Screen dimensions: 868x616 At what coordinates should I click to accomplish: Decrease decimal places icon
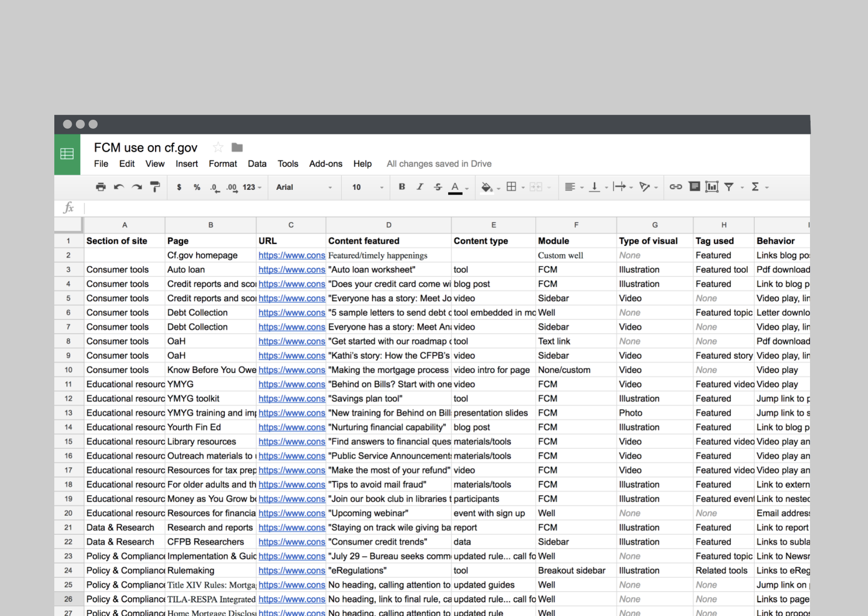tap(215, 187)
